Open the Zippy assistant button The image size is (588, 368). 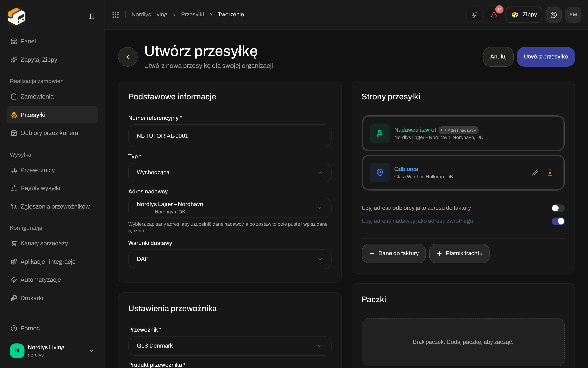pos(524,15)
